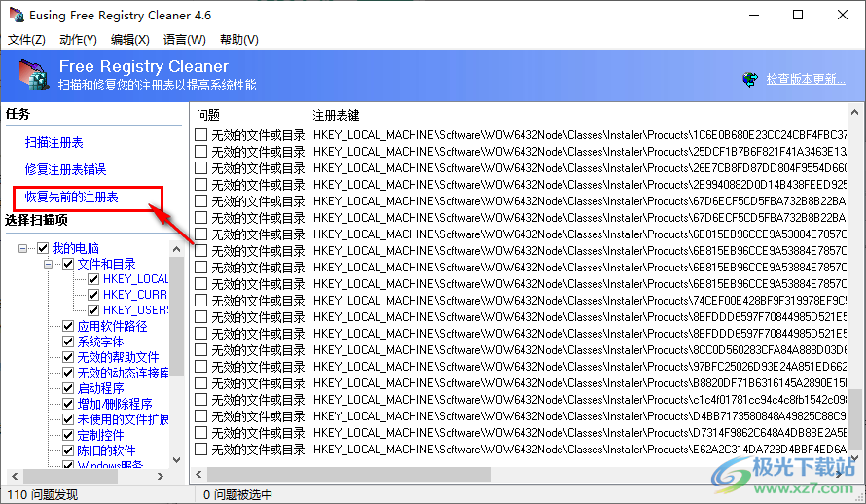Select the 未使用的文件扩展 tree item

click(x=124, y=419)
